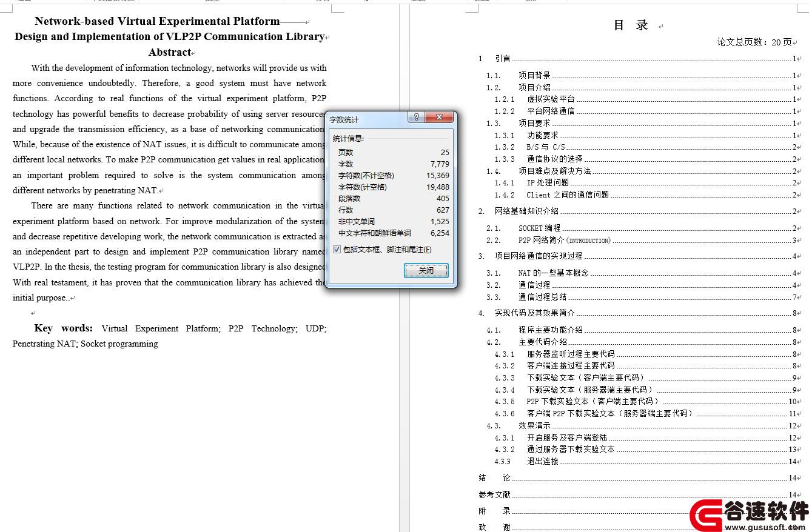Select the 页数 25 statistics row

point(394,153)
